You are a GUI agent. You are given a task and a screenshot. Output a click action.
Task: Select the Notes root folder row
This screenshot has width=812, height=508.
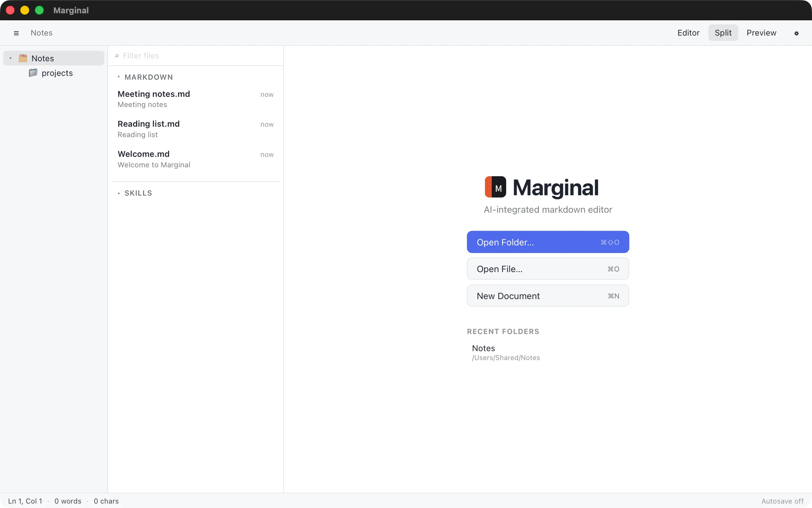(x=54, y=58)
